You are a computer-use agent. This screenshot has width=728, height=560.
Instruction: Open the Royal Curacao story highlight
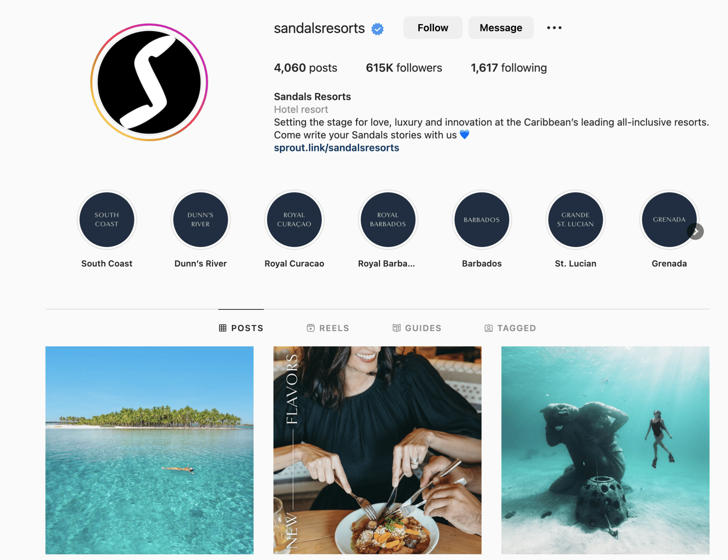click(294, 220)
